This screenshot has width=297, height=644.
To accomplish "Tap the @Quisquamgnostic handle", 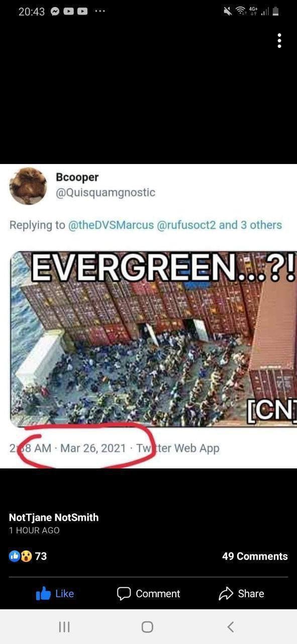I will (x=106, y=192).
